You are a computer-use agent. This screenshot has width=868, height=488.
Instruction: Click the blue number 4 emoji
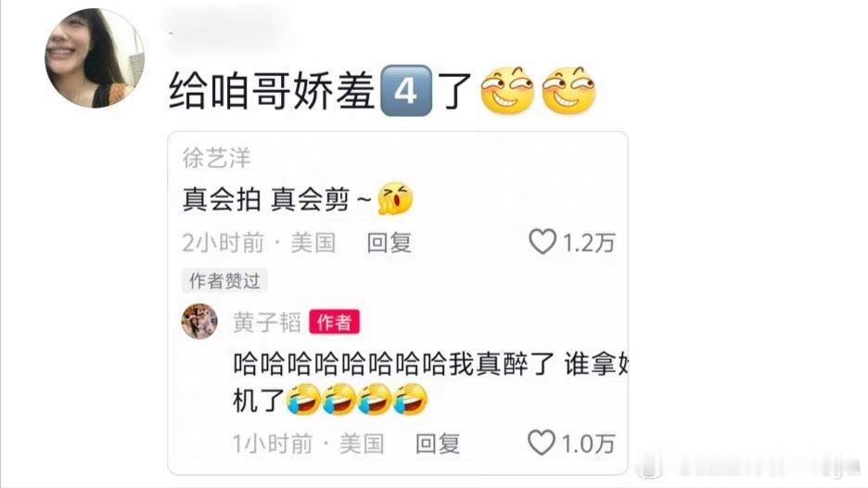point(406,90)
